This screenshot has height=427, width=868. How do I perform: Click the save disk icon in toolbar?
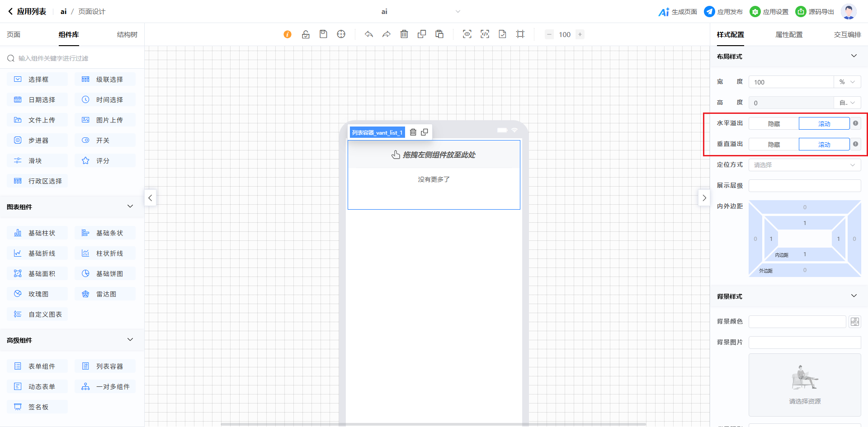(x=323, y=34)
